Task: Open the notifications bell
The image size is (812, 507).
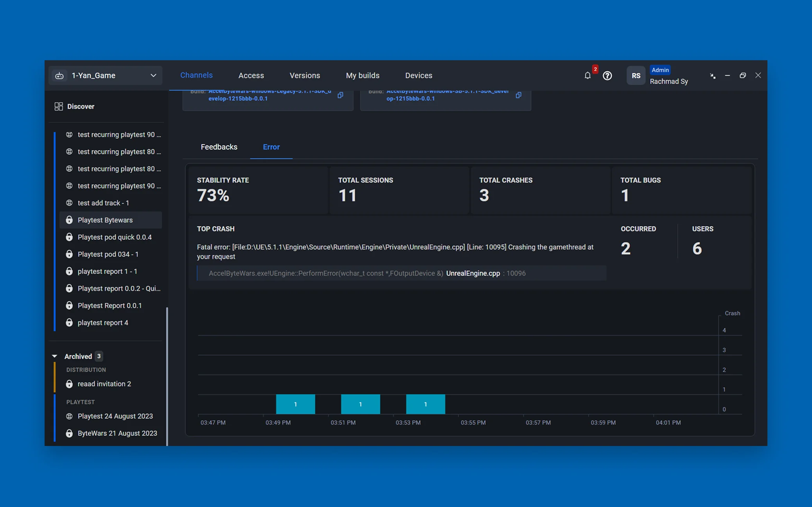Action: (x=587, y=76)
